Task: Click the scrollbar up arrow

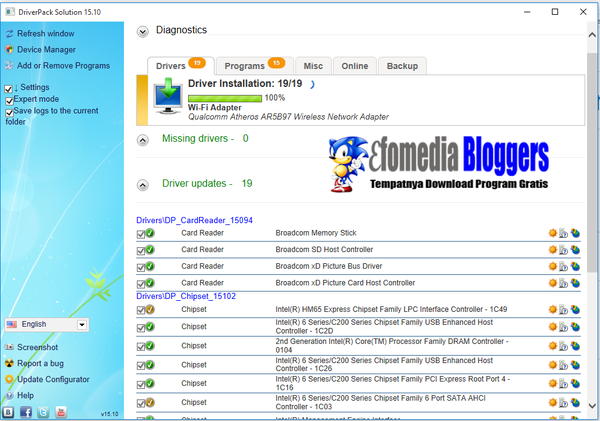Action: point(592,35)
